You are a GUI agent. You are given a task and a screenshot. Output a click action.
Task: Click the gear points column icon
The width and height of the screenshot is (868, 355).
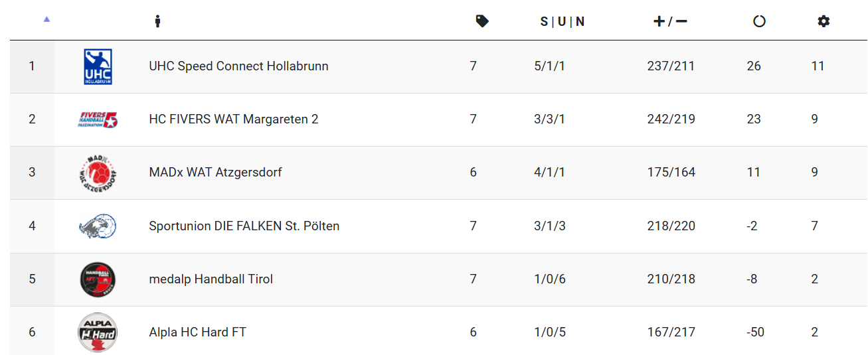[824, 21]
